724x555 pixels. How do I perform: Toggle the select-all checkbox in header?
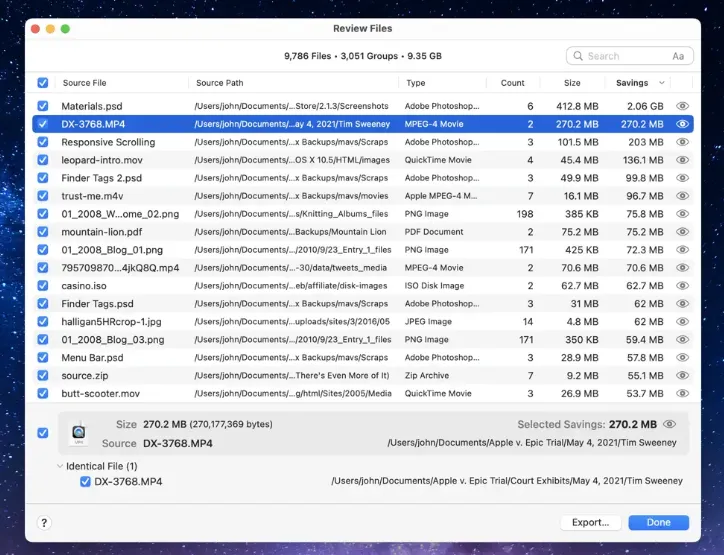click(x=43, y=83)
